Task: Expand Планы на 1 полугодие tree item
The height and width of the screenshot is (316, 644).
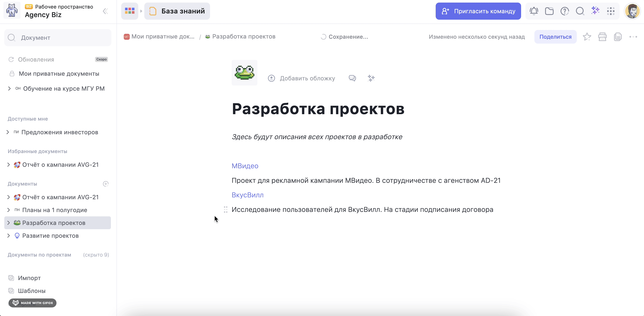Action: coord(9,210)
